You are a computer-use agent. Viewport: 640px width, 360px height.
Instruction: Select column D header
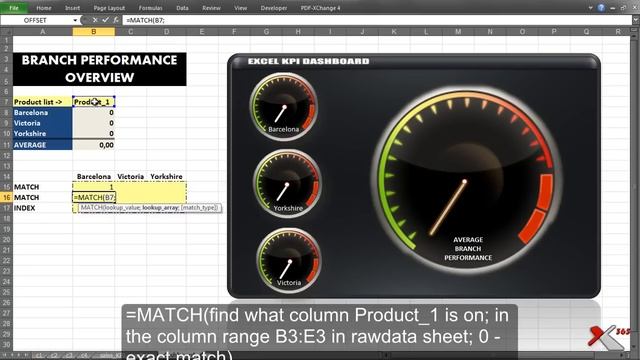pos(166,31)
